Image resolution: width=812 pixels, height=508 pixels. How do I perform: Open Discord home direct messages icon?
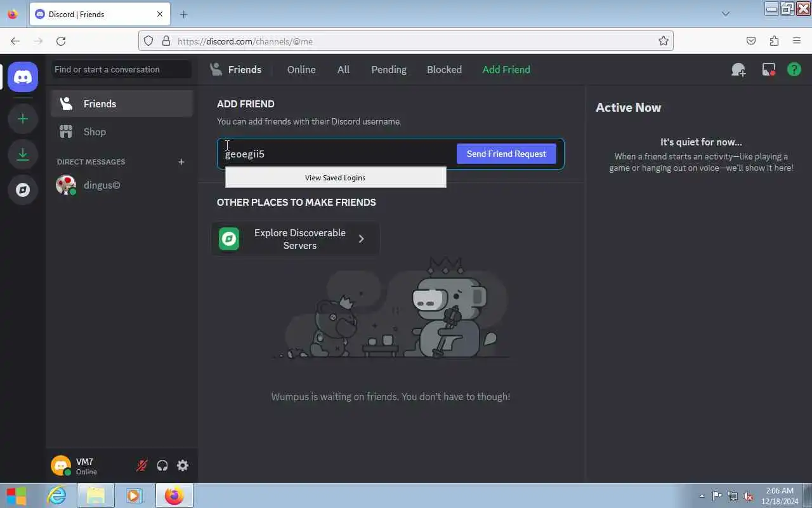23,77
